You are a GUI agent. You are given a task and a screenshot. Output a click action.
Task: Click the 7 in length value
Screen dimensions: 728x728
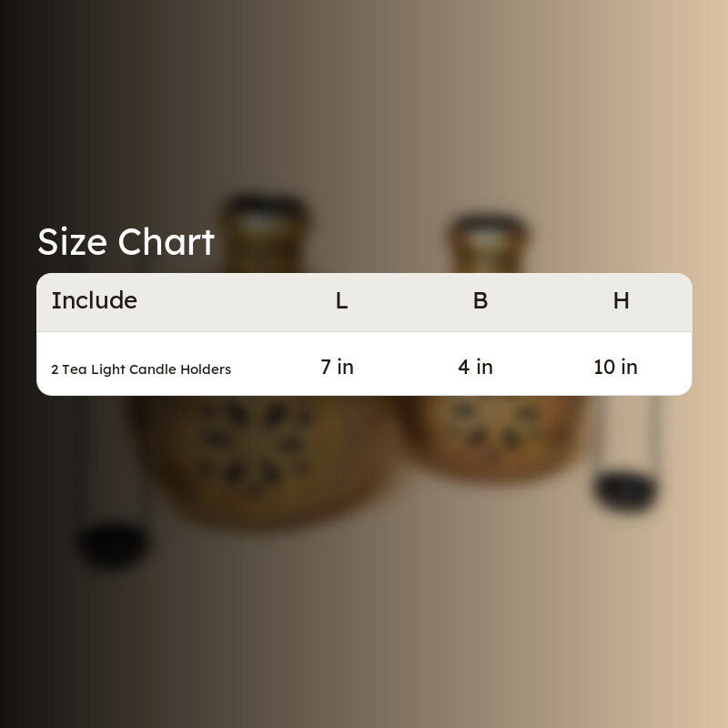(337, 367)
